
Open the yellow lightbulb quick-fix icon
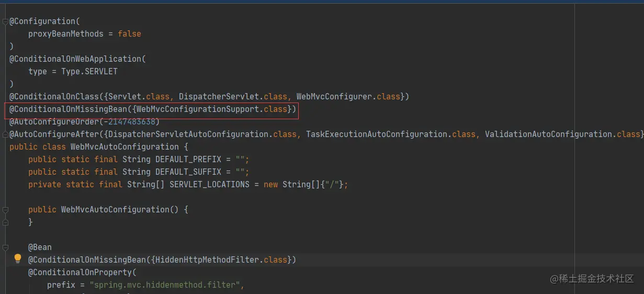click(18, 258)
